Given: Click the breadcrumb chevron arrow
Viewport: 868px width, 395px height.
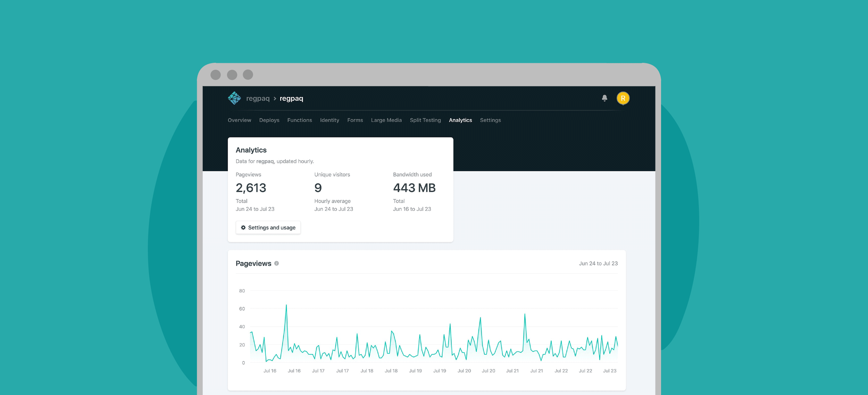Looking at the screenshot, I should [x=275, y=99].
